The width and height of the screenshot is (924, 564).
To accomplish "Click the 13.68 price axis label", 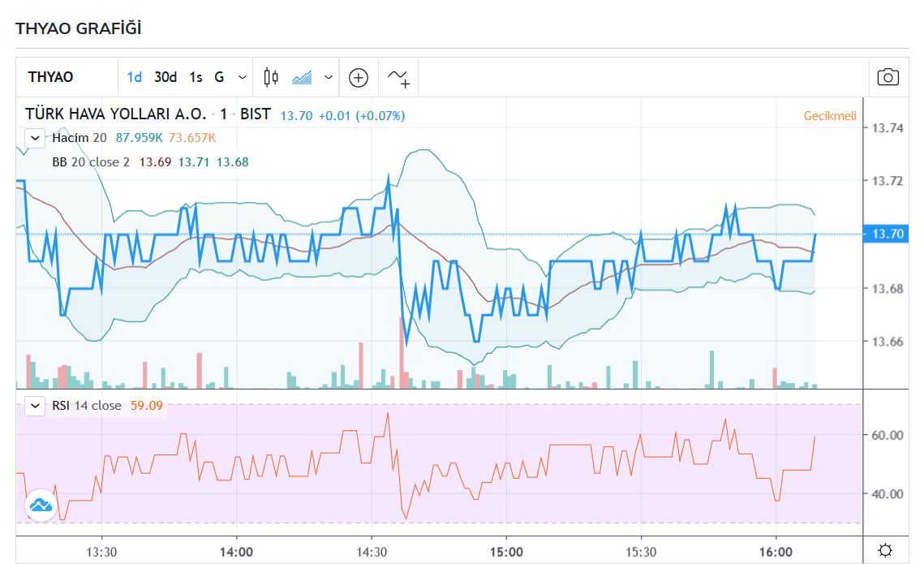I will (887, 289).
